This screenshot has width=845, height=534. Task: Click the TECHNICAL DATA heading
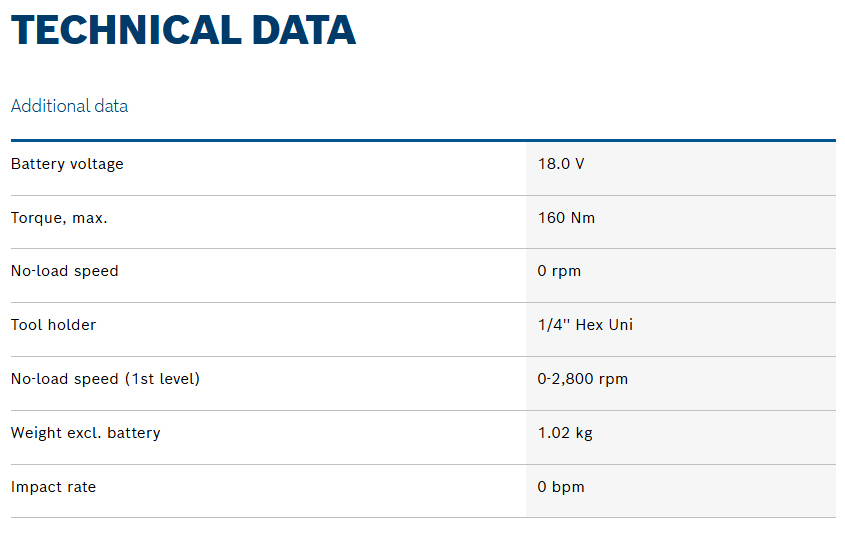click(x=183, y=31)
